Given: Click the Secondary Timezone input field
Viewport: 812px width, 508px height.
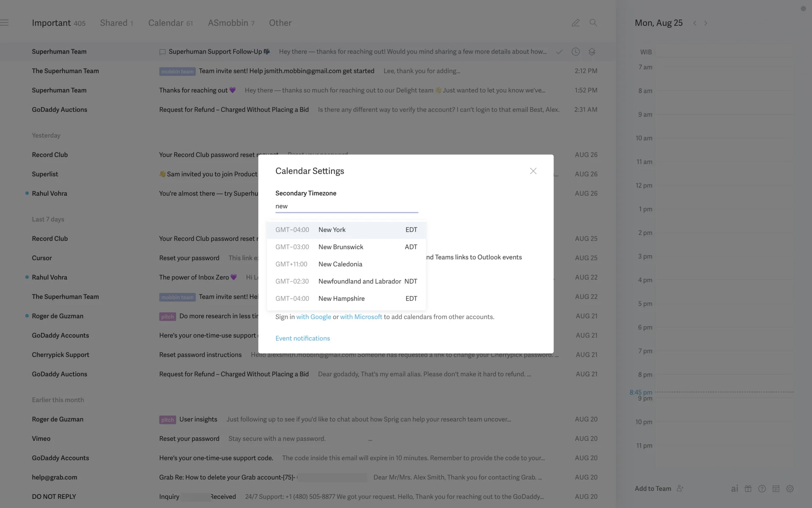Looking at the screenshot, I should point(346,206).
